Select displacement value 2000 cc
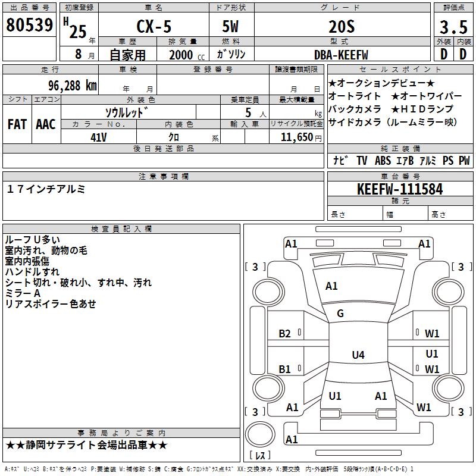476x476 pixels. [187, 55]
